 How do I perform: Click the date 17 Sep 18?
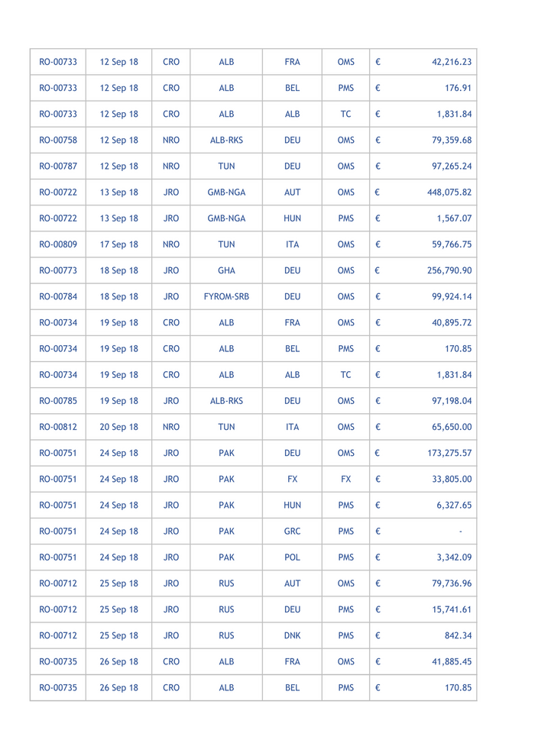[x=118, y=244]
